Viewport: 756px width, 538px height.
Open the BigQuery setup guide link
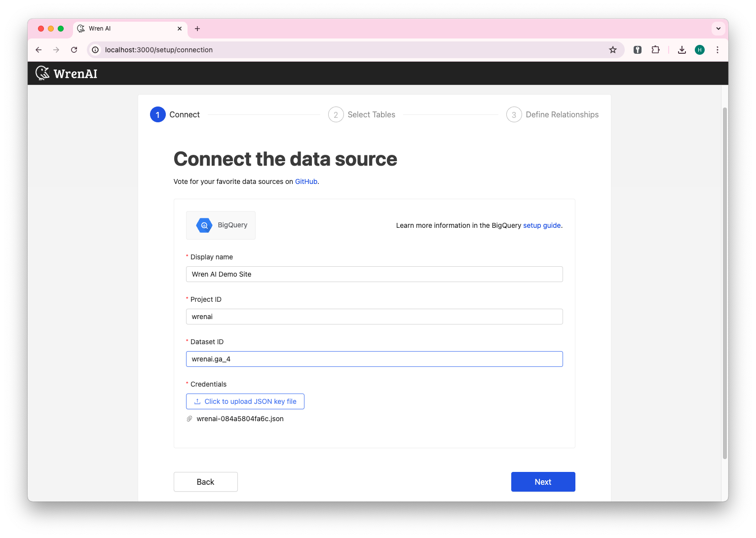pyautogui.click(x=542, y=225)
